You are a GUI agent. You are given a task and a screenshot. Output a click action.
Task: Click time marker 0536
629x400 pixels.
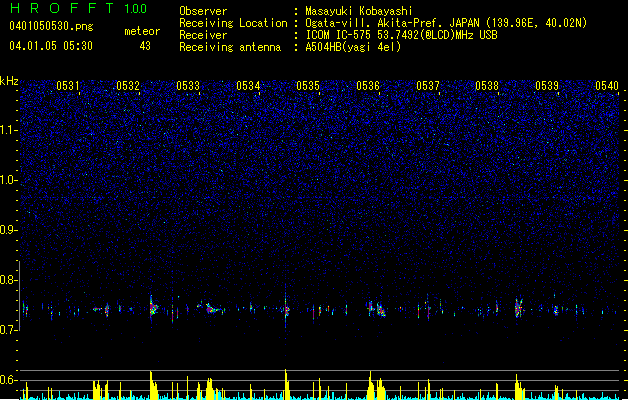[x=368, y=86]
